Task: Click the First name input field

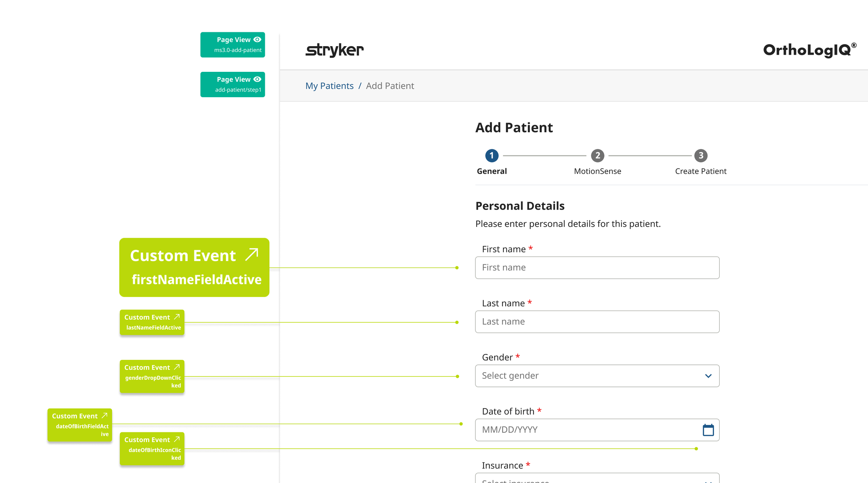Action: [x=597, y=268]
